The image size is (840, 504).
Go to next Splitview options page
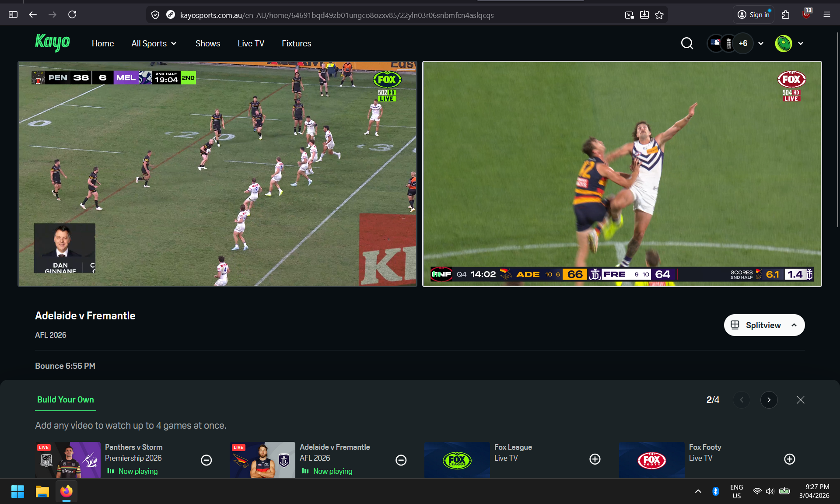coord(769,400)
